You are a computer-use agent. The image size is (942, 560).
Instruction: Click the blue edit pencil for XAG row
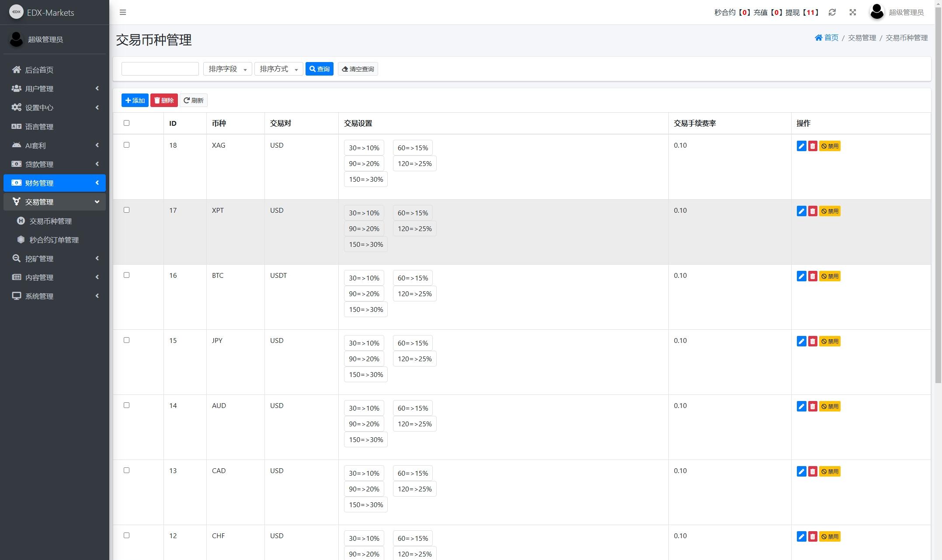pos(801,146)
